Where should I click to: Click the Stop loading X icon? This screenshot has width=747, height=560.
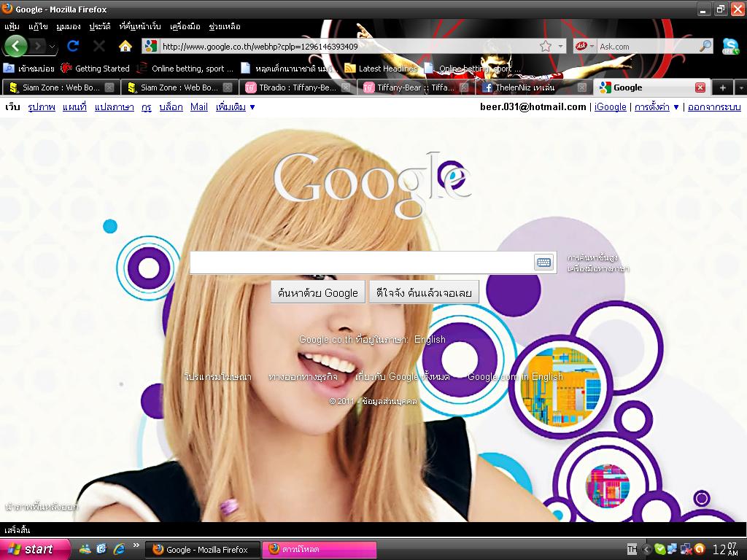99,46
